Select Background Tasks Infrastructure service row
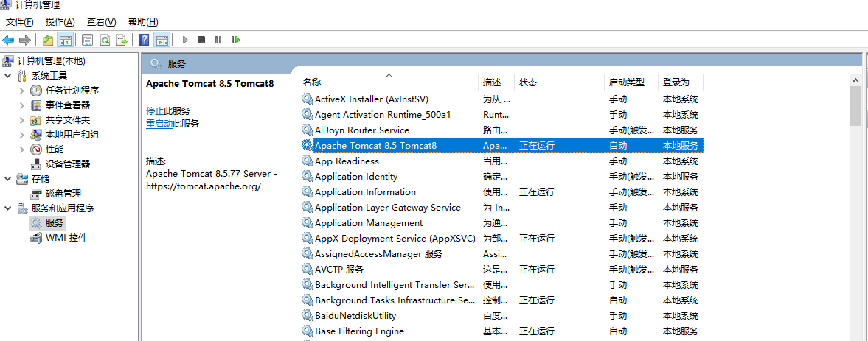The width and height of the screenshot is (868, 341). 501,300
